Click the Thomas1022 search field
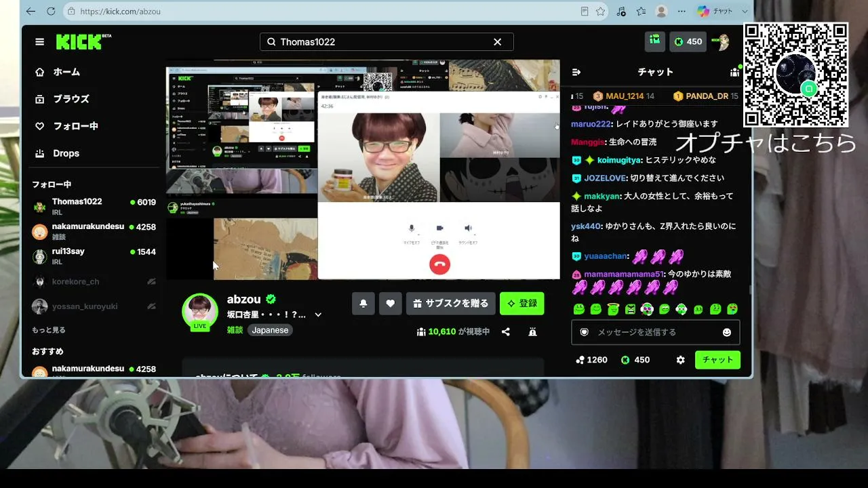Image resolution: width=868 pixels, height=488 pixels. pyautogui.click(x=386, y=42)
